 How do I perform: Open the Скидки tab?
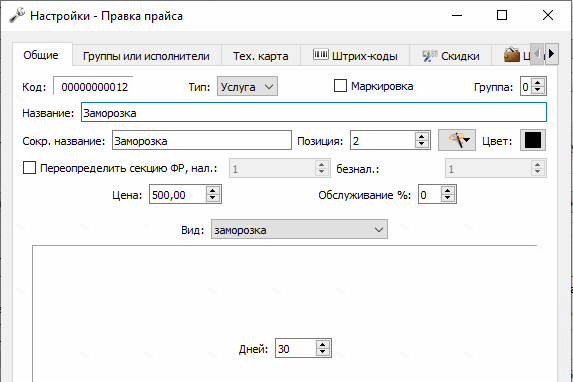[450, 56]
